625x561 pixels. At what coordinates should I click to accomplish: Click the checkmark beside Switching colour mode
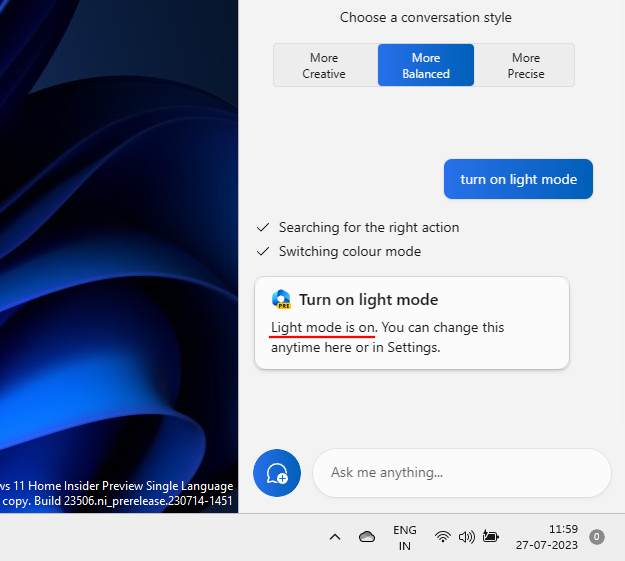coord(263,252)
